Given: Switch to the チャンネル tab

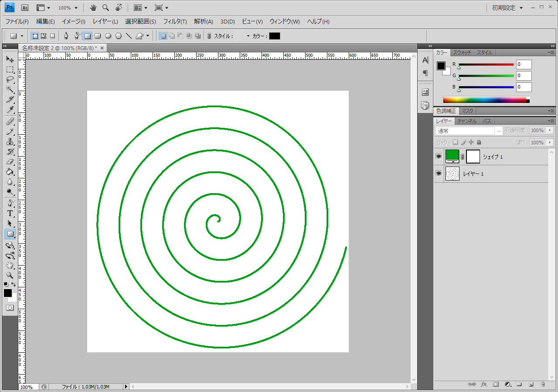Looking at the screenshot, I should tap(467, 121).
